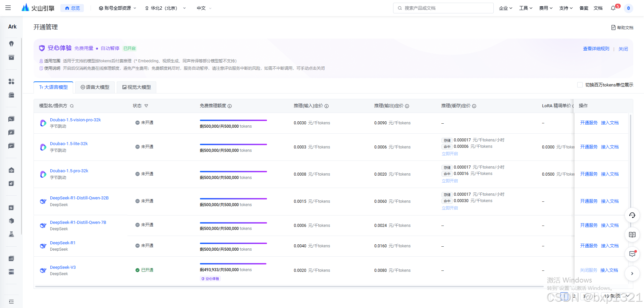Open the 查看详细规则 link
This screenshot has width=644, height=308.
pos(596,49)
